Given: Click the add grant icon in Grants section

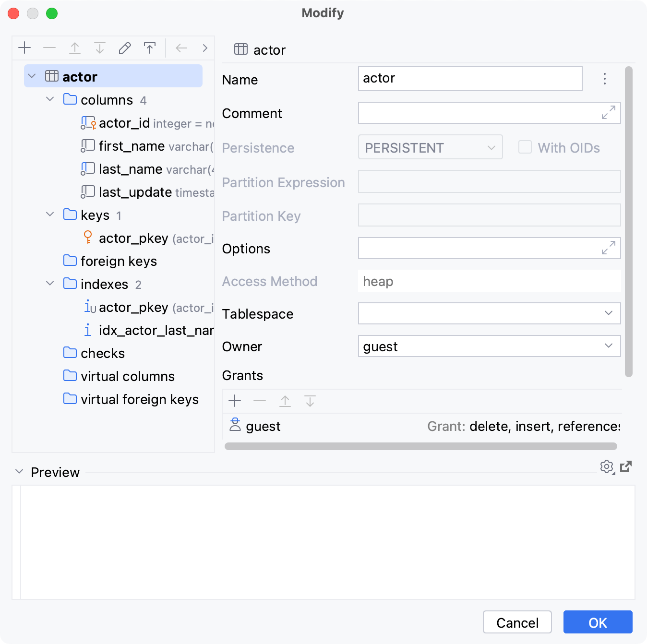Looking at the screenshot, I should pos(235,401).
